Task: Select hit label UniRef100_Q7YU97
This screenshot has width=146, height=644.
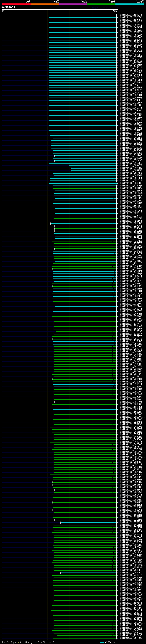Action: click(x=131, y=218)
